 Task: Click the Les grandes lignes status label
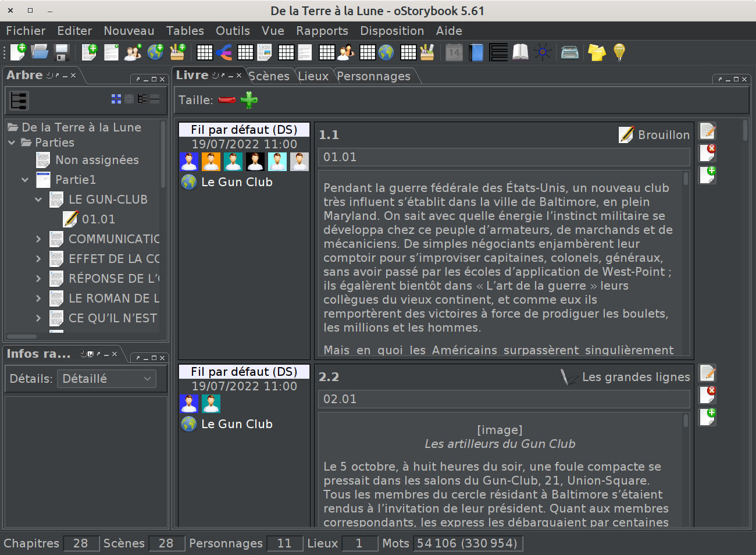click(636, 377)
